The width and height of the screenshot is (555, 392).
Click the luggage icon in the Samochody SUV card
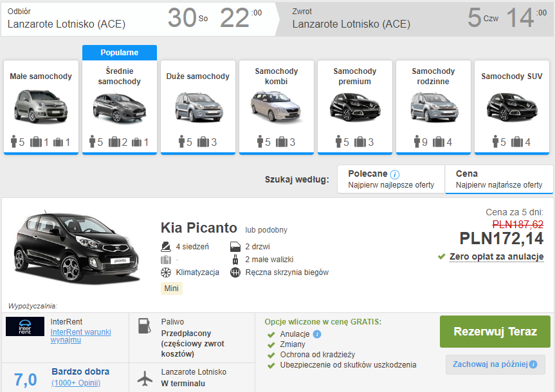(517, 142)
